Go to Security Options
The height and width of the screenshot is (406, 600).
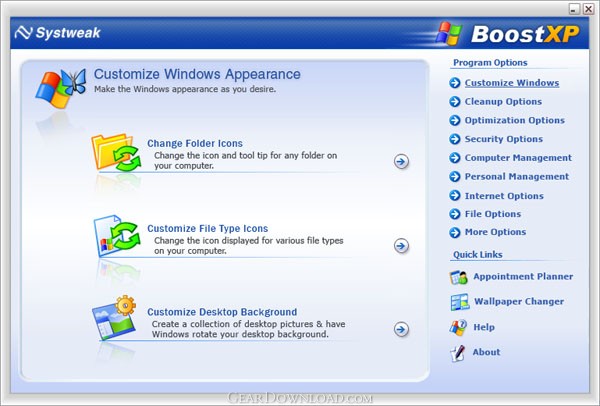pyautogui.click(x=504, y=139)
